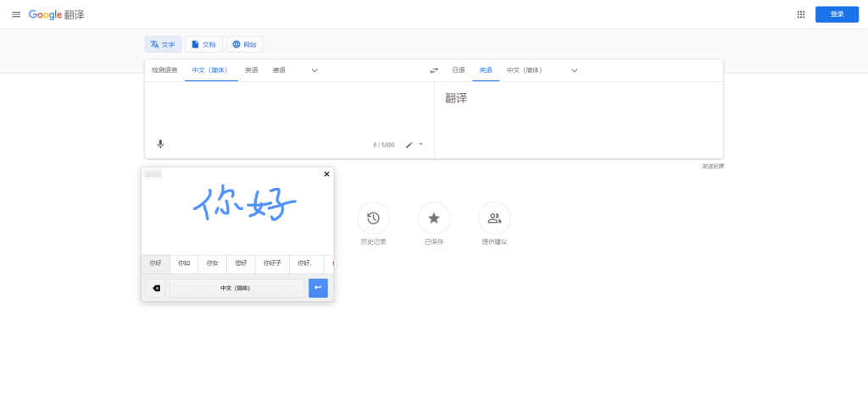Choose handwriting suggestion 你女
This screenshot has width=868, height=398.
coord(213,263)
